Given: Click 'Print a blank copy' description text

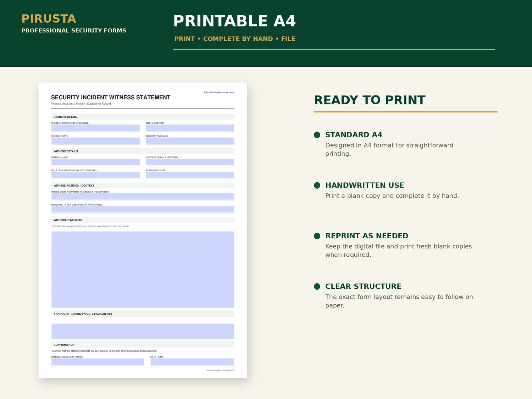Looking at the screenshot, I should [392, 196].
